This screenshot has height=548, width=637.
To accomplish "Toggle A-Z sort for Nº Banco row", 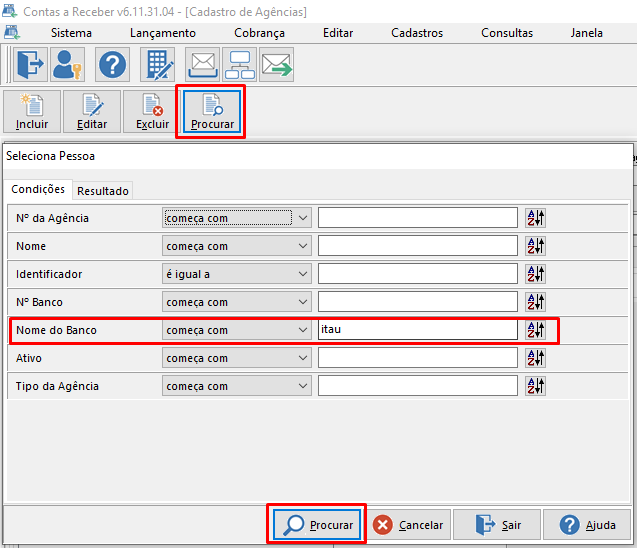I will click(535, 302).
